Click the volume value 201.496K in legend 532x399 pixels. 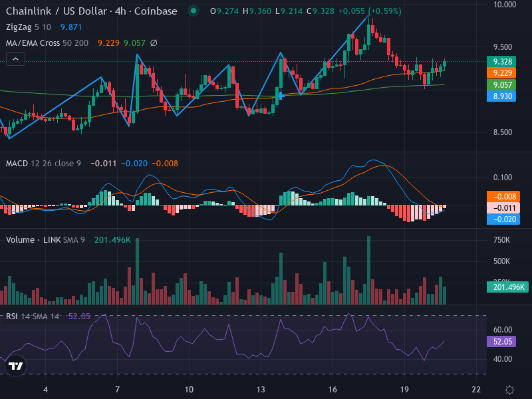point(112,240)
